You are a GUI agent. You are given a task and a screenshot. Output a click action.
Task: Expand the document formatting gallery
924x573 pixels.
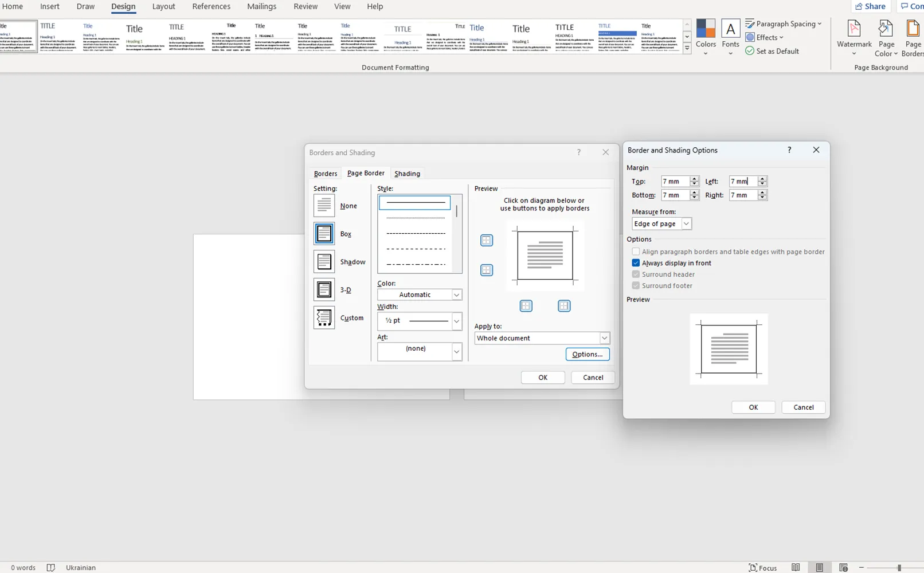[x=687, y=49]
